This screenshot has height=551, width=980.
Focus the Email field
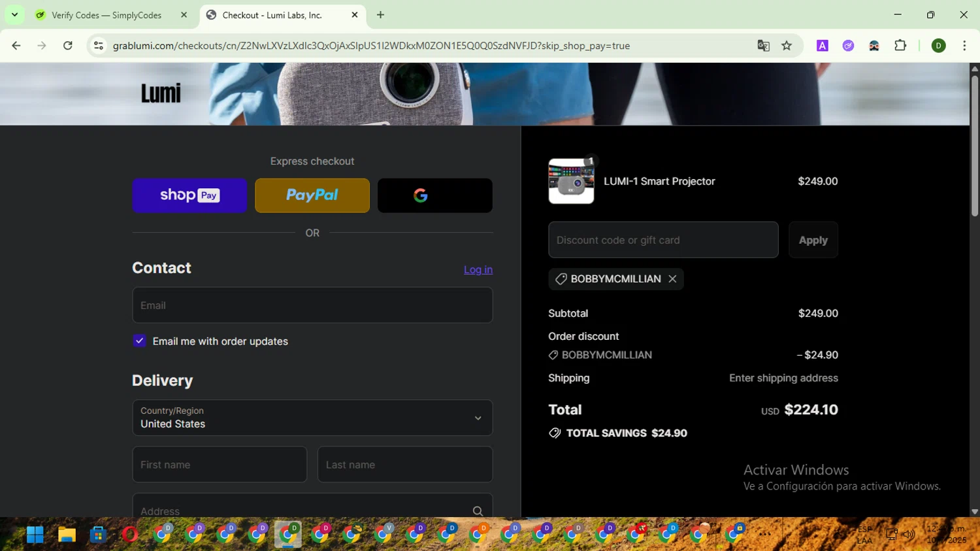point(312,305)
